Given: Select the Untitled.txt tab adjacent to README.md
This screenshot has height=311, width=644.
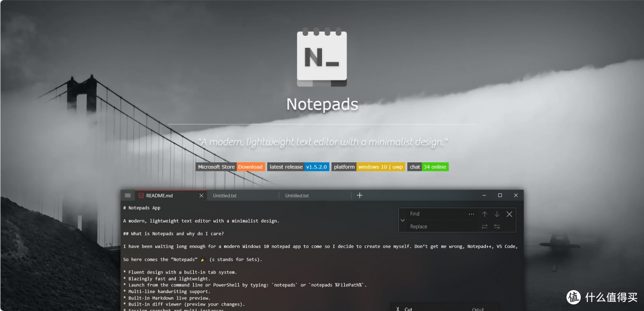Looking at the screenshot, I should coord(242,196).
